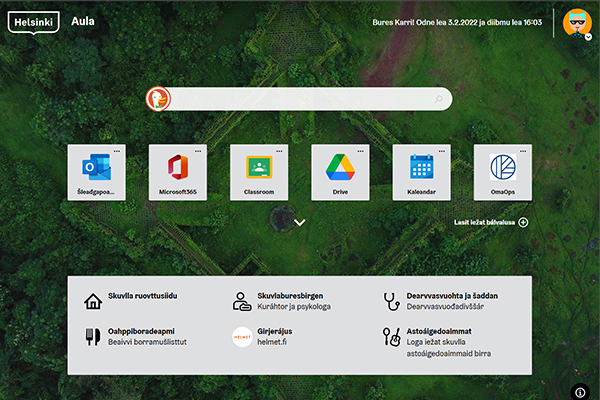Viewport: 600px width, 400px height.
Task: Open three-dot menu on Classroom tile
Action: (279, 151)
